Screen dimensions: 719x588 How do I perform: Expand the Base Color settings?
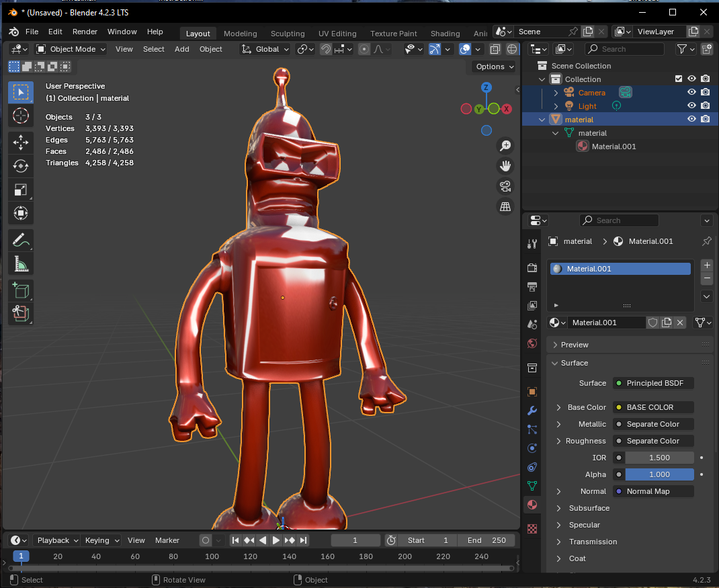(558, 407)
